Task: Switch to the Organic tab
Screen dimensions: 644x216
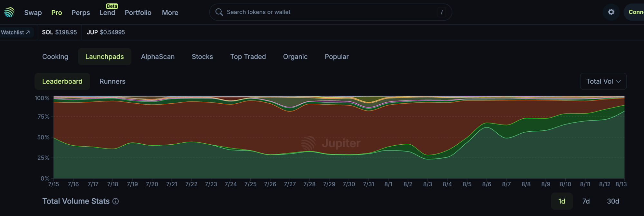Action: point(295,57)
